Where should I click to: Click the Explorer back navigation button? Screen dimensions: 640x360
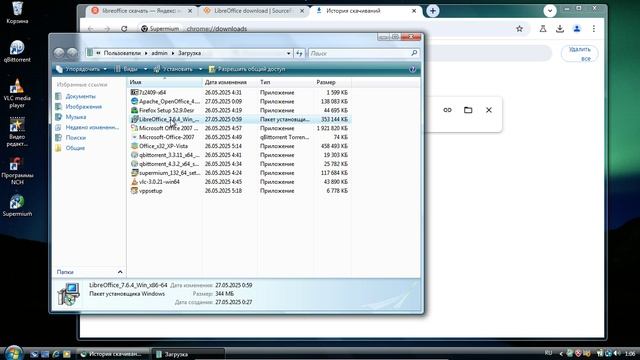[x=59, y=53]
